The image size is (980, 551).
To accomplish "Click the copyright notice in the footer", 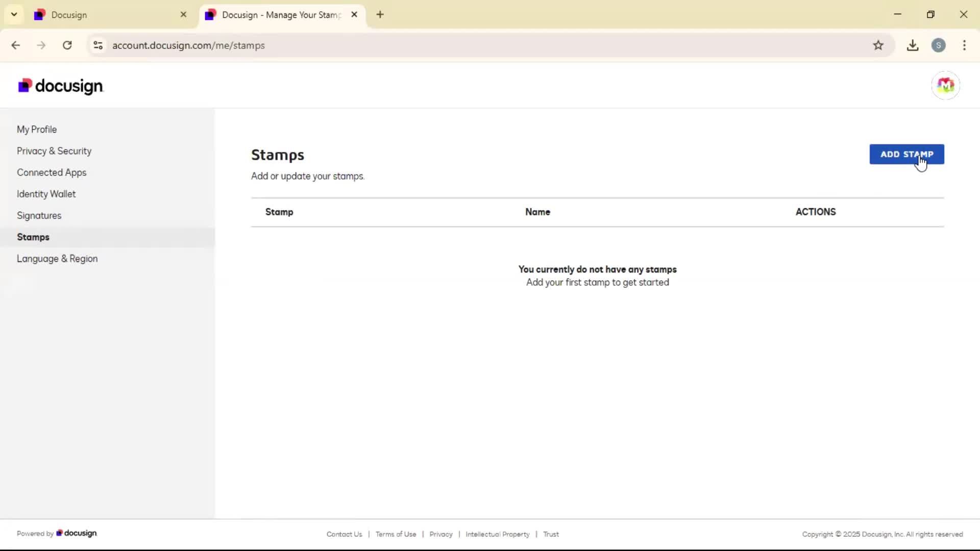I will [883, 534].
